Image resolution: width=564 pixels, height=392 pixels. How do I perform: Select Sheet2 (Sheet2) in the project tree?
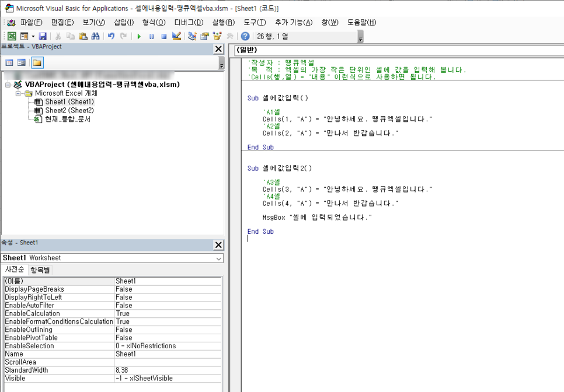(x=69, y=110)
